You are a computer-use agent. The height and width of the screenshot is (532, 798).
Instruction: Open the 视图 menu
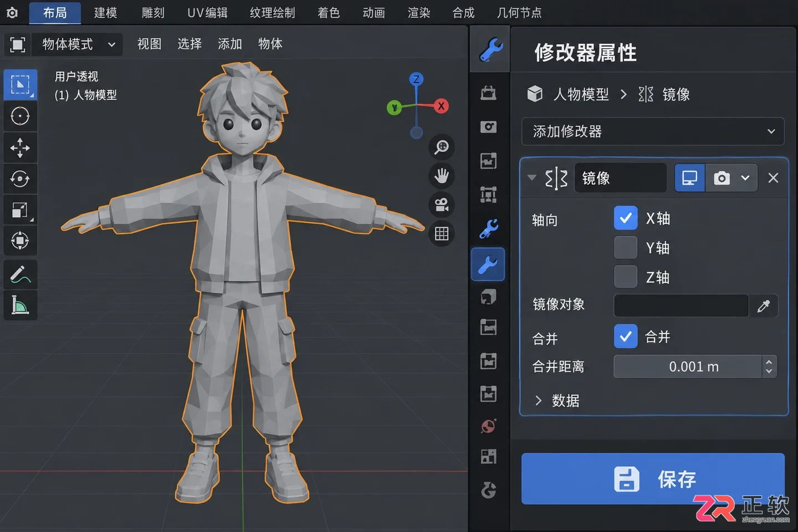(x=149, y=44)
